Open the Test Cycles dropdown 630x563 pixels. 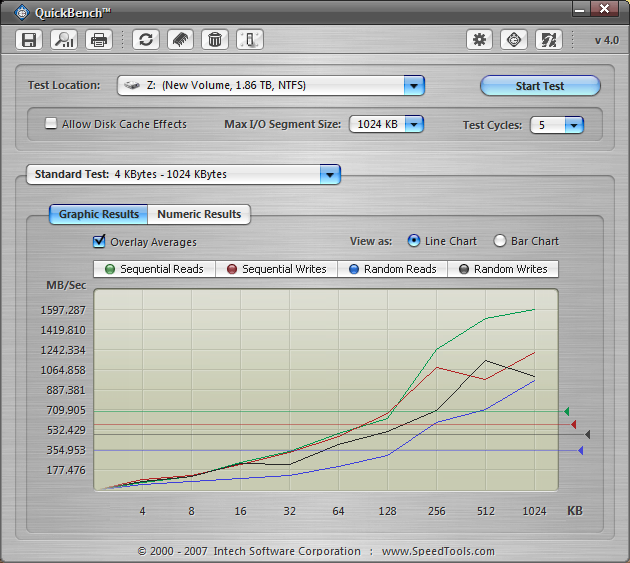coord(573,125)
